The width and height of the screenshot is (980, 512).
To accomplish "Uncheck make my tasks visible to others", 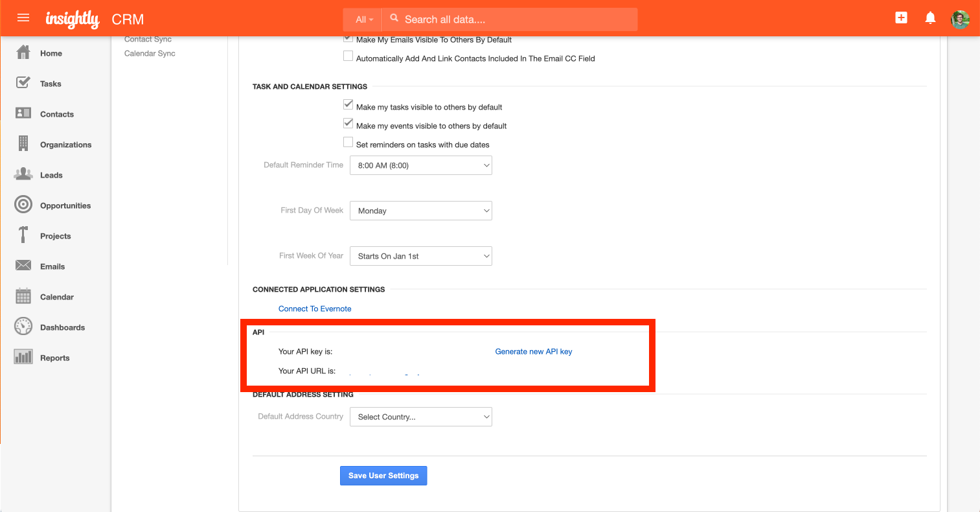I will click(348, 104).
